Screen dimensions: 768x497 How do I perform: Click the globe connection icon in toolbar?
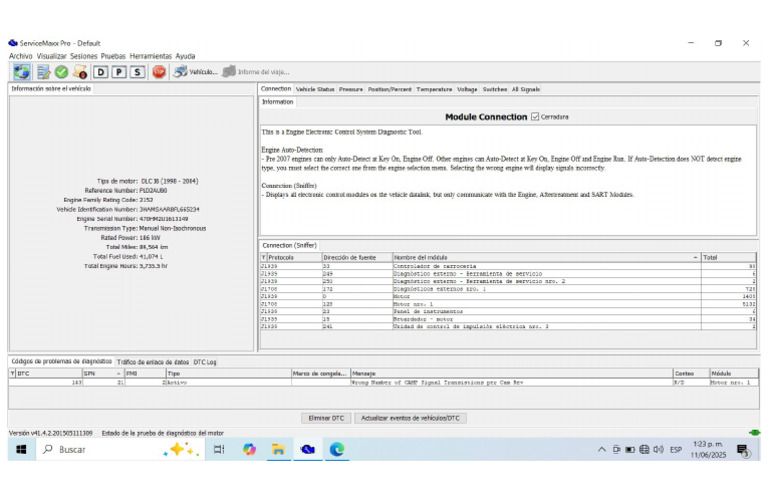tap(21, 72)
